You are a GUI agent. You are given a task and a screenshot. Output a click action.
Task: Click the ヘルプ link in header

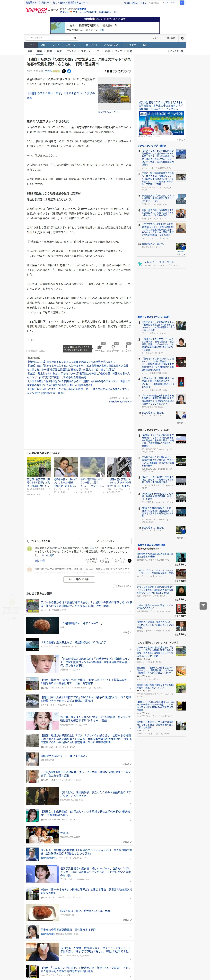(143, 3)
